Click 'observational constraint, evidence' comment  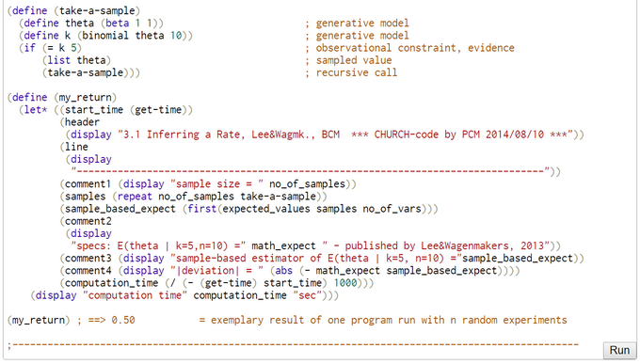click(x=415, y=48)
